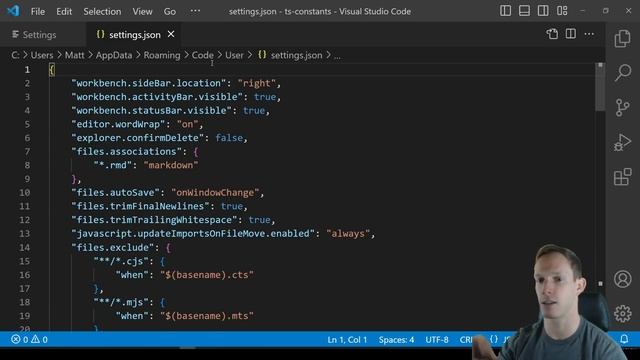Screen dimensions: 640x360
Task: Open the Manage gear icon
Action: [x=622, y=313]
